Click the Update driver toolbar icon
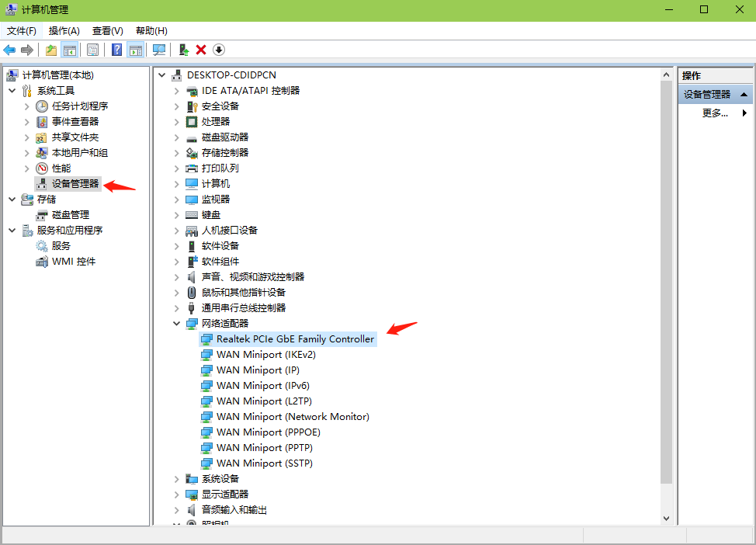This screenshot has height=545, width=756. pyautogui.click(x=184, y=50)
